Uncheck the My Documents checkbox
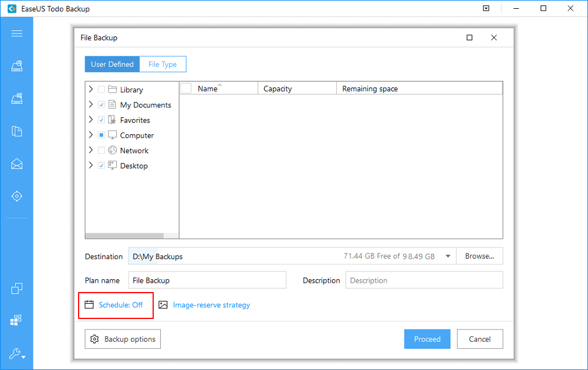This screenshot has height=370, width=588. (102, 104)
